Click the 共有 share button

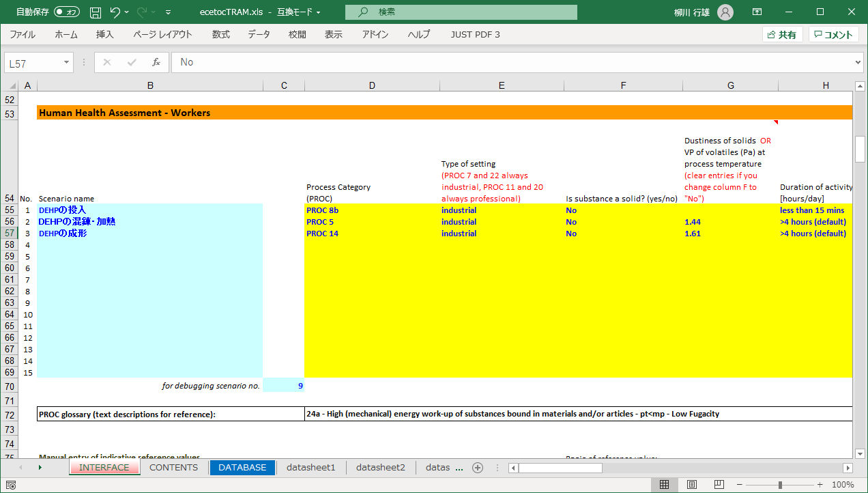(782, 35)
